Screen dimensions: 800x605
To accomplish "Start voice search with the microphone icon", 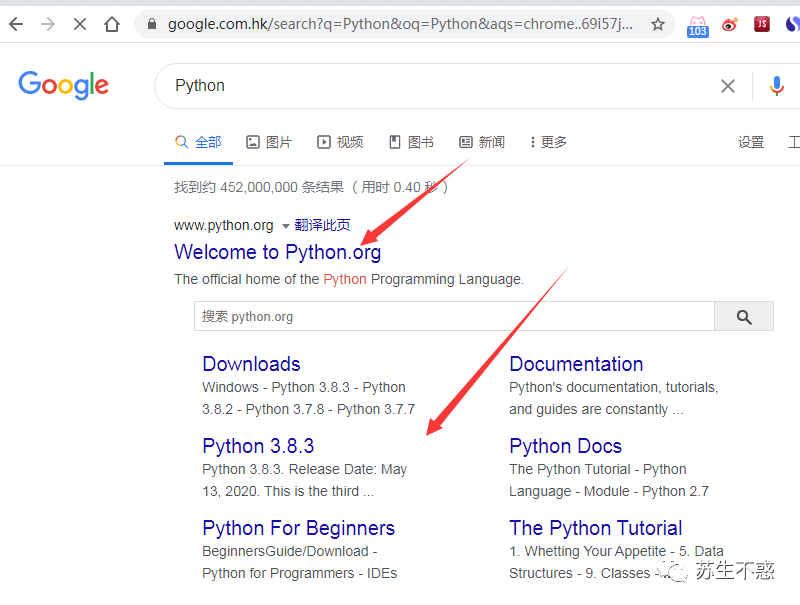I will click(x=777, y=86).
